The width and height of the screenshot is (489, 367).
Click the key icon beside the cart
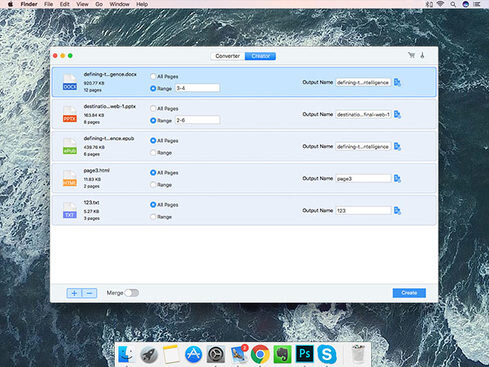pyautogui.click(x=422, y=55)
